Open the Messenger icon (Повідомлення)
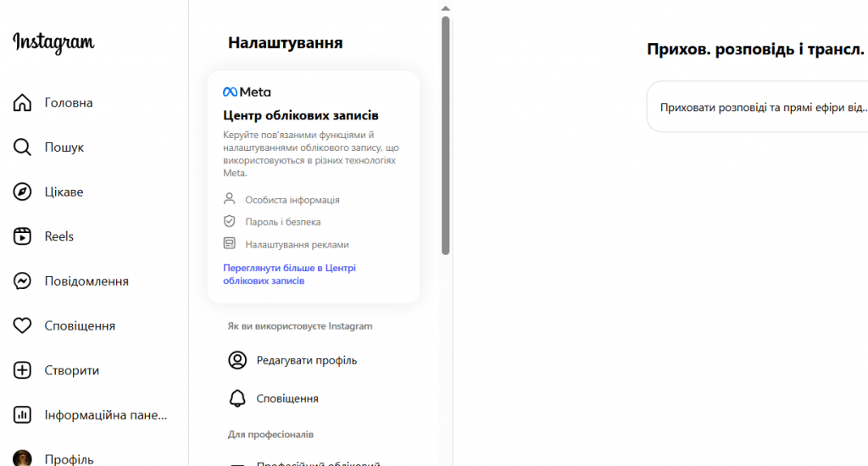The height and width of the screenshot is (466, 868). 23,281
